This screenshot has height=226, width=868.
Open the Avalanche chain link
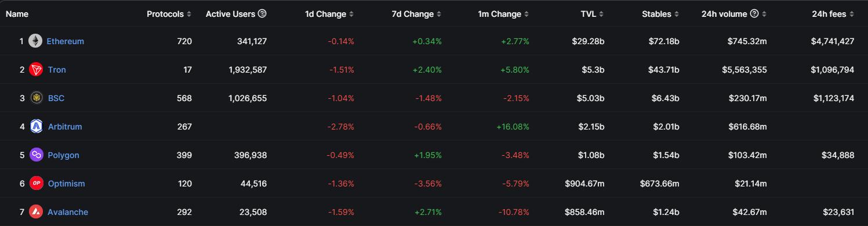pos(67,212)
